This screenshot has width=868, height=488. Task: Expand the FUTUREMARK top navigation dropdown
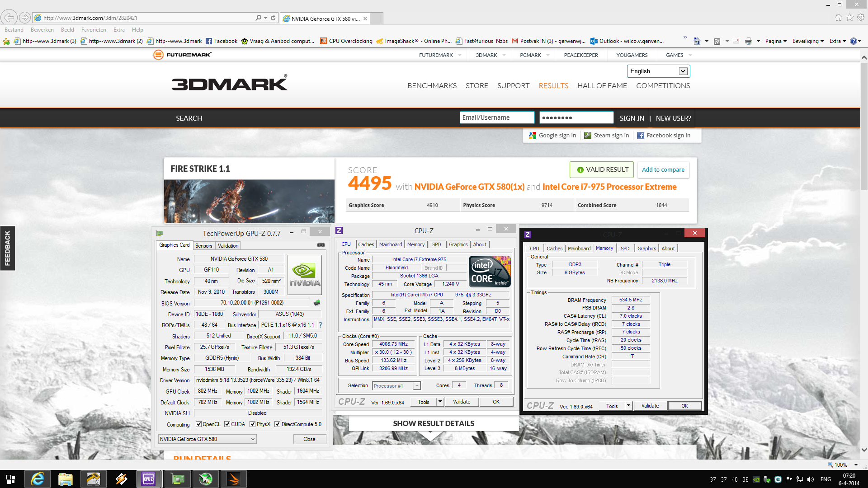460,55
